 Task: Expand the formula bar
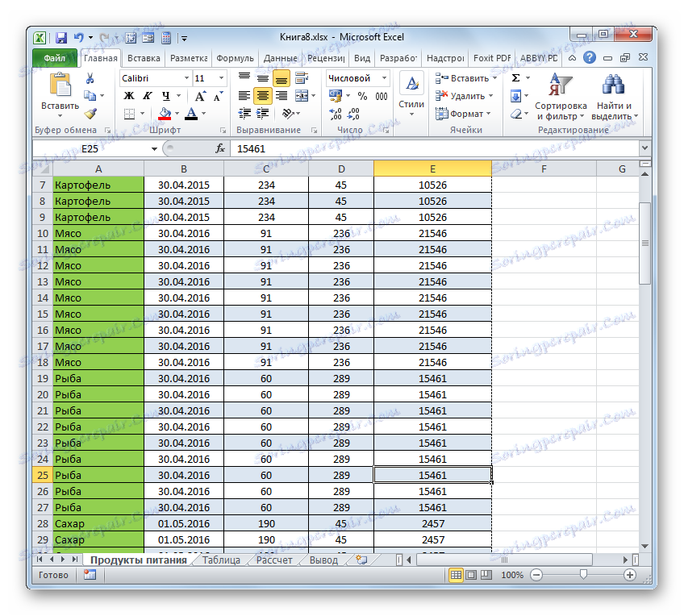pos(644,148)
